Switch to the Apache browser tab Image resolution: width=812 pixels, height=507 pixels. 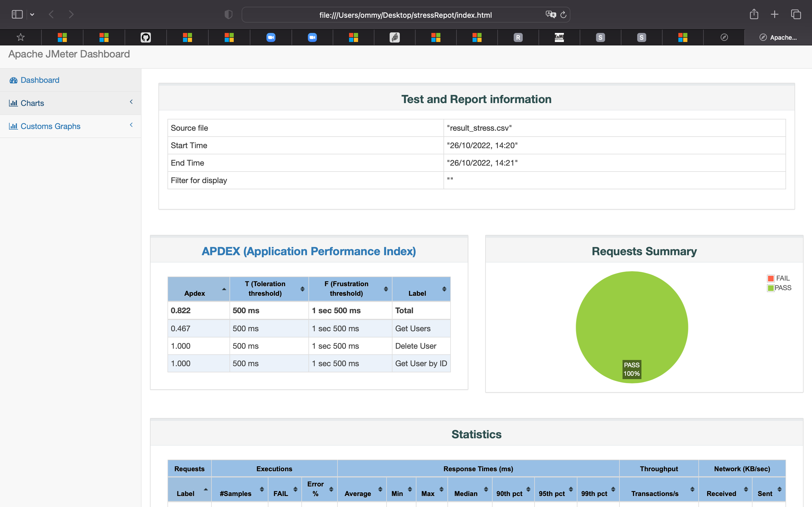pyautogui.click(x=778, y=37)
